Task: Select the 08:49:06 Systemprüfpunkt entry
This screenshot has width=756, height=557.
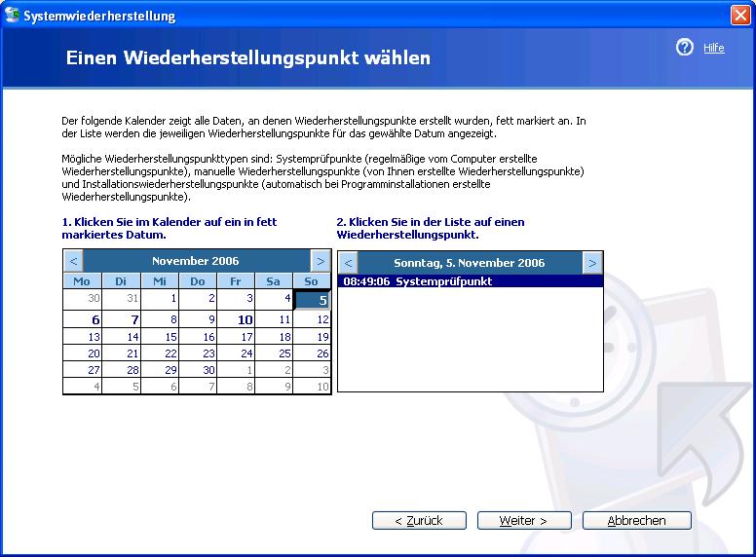Action: tap(471, 281)
